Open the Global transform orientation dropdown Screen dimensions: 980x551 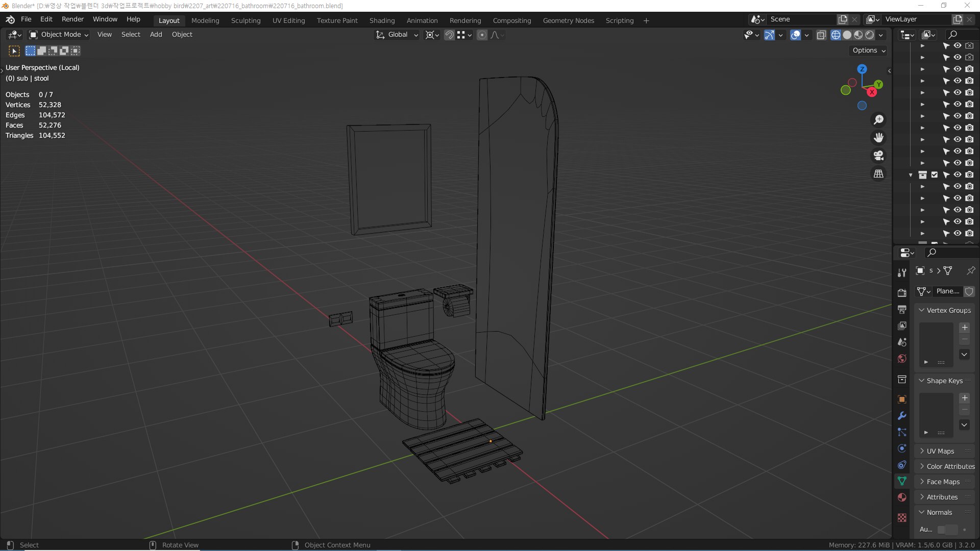tap(397, 35)
